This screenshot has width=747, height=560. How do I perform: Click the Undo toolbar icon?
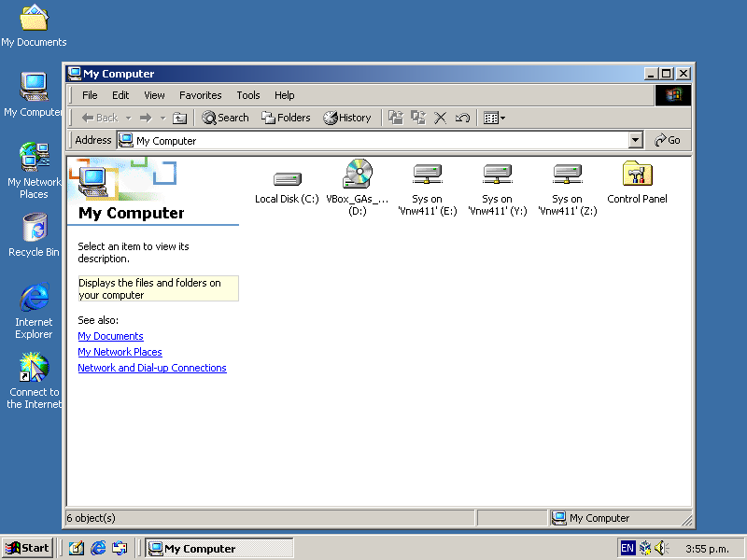pyautogui.click(x=462, y=118)
